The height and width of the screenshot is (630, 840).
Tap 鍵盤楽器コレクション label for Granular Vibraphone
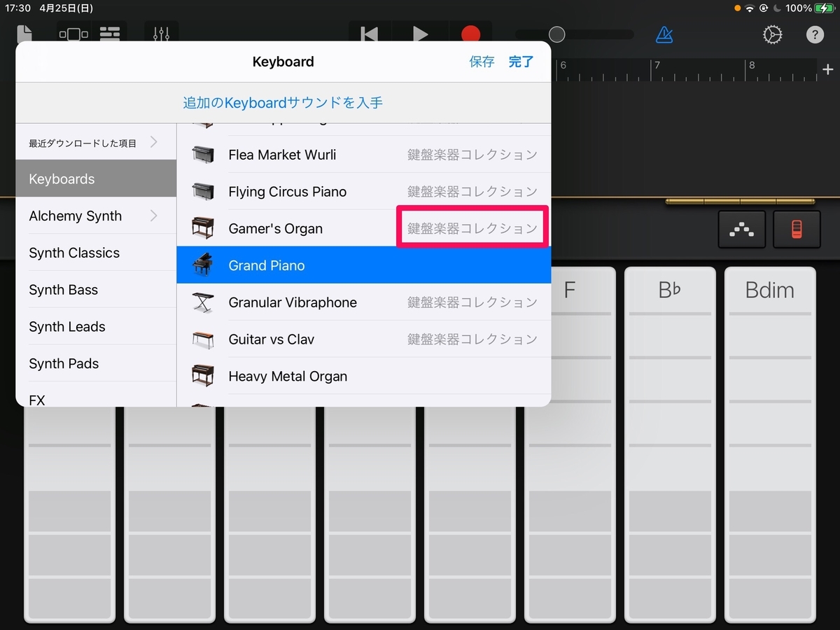pos(472,302)
